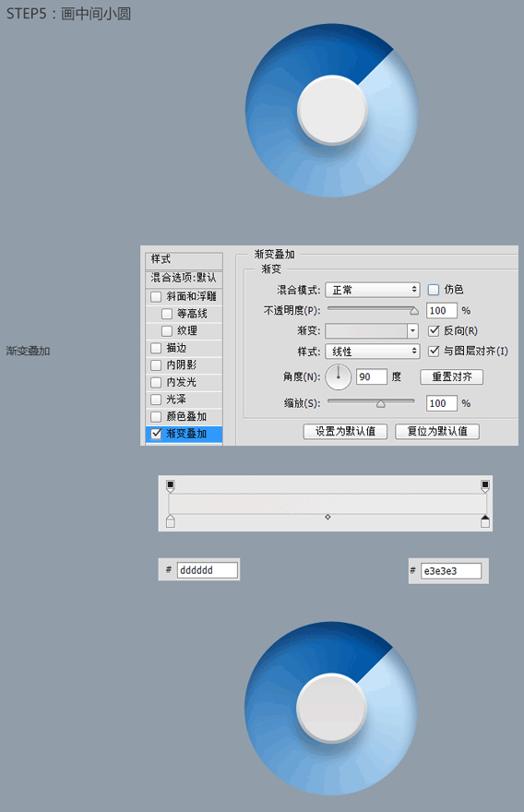Open the gradient picker dropdown arrow
This screenshot has height=812, width=524.
point(412,330)
